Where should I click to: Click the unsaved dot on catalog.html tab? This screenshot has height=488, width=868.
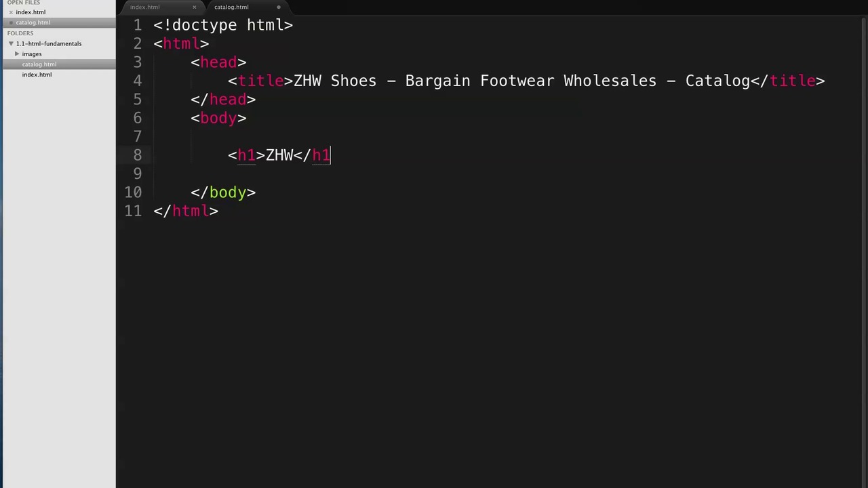click(278, 7)
